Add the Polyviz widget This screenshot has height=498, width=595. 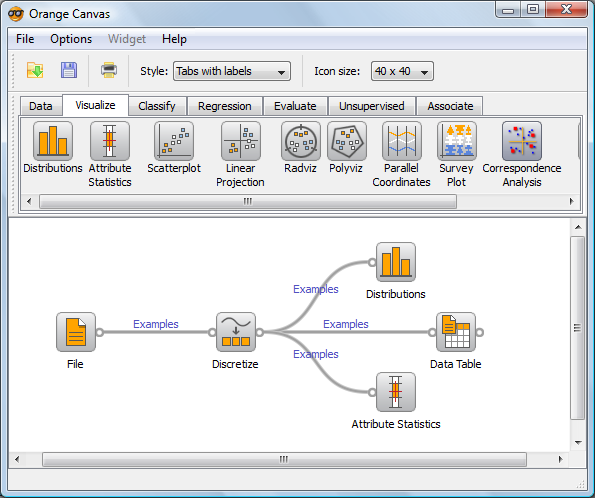coord(347,141)
